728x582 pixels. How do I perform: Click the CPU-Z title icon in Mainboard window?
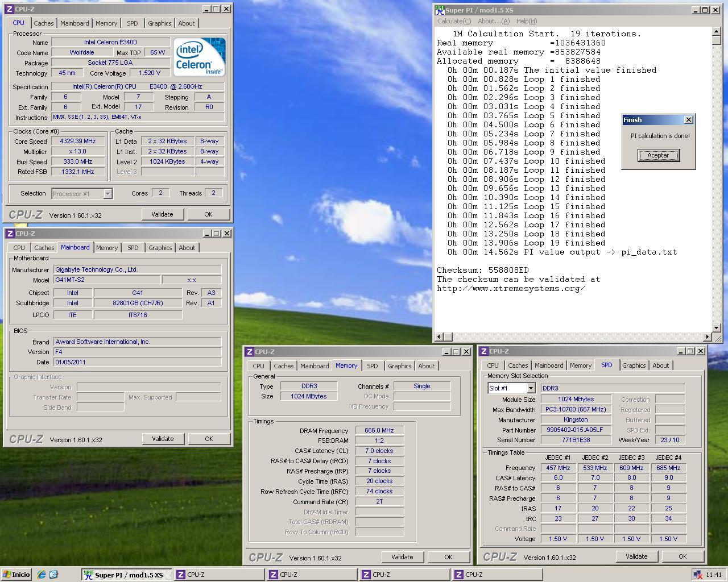pyautogui.click(x=10, y=234)
